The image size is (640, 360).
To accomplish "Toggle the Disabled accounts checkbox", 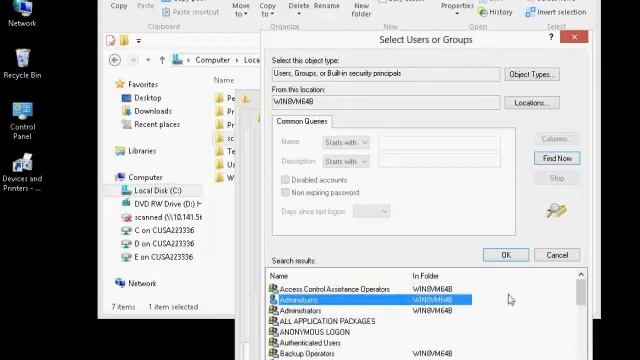I will (x=285, y=180).
